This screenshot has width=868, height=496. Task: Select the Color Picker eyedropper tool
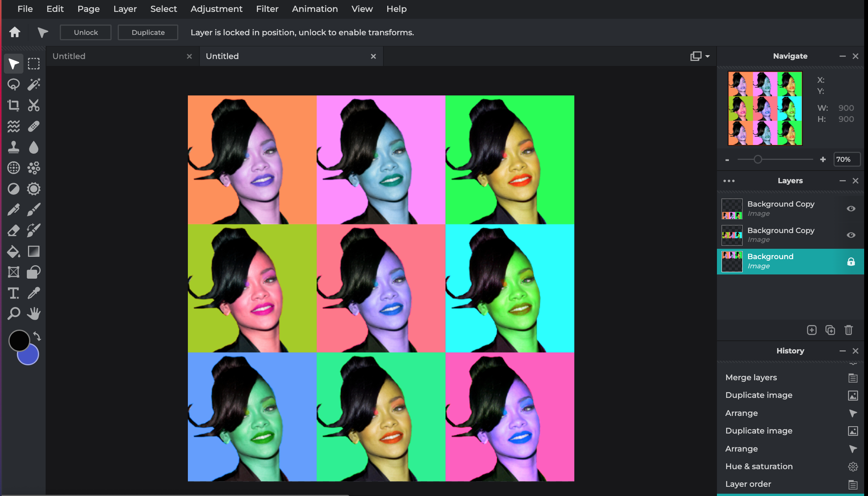pyautogui.click(x=34, y=293)
